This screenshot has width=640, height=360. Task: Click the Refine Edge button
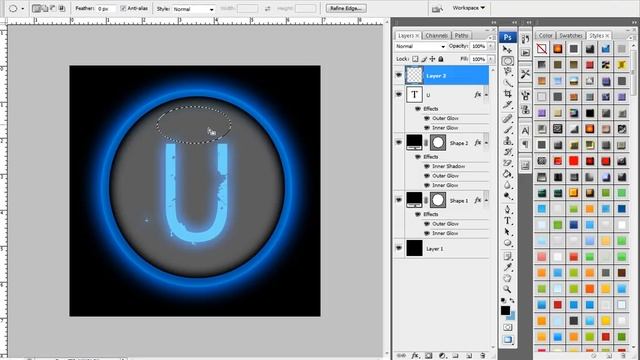point(346,8)
